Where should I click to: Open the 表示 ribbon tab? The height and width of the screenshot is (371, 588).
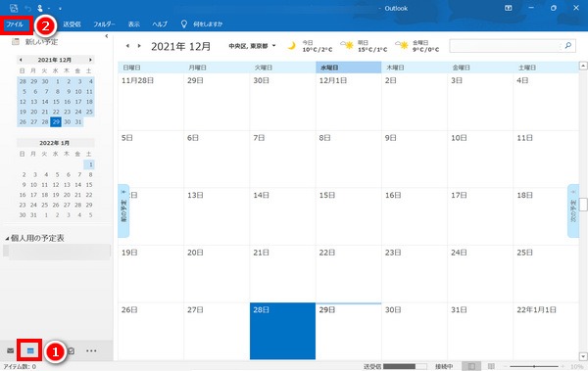(x=134, y=24)
